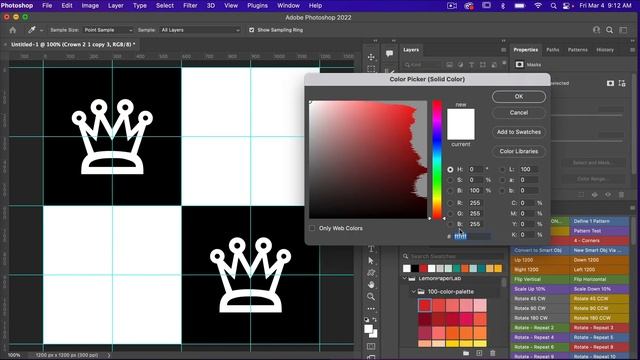Switch to the Paths tab
This screenshot has width=640, height=360.
[552, 50]
